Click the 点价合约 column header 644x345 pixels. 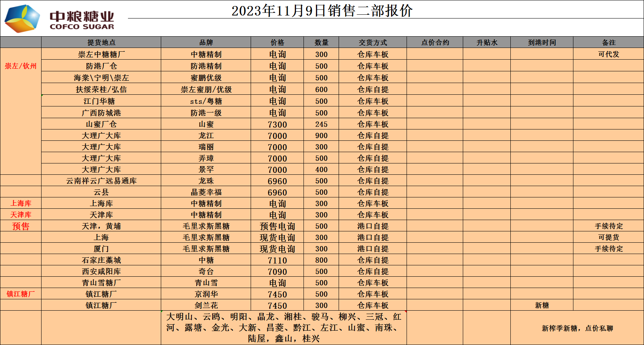point(435,43)
